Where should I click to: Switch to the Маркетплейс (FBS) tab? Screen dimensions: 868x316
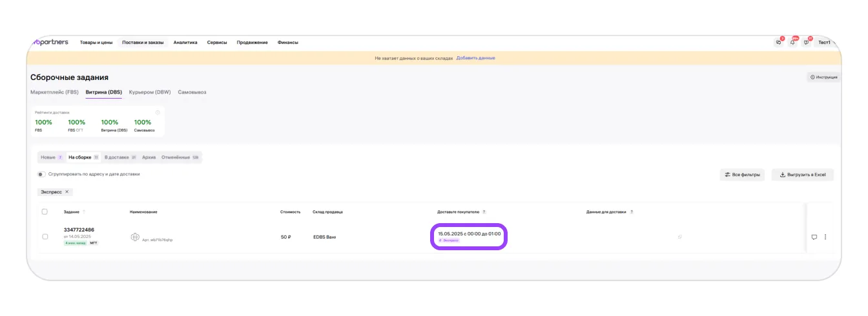coord(54,92)
